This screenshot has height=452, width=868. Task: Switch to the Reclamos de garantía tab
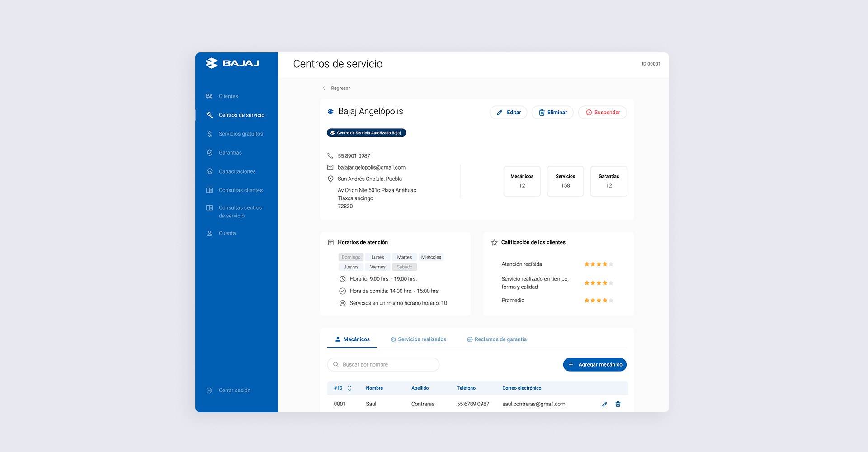coord(496,339)
